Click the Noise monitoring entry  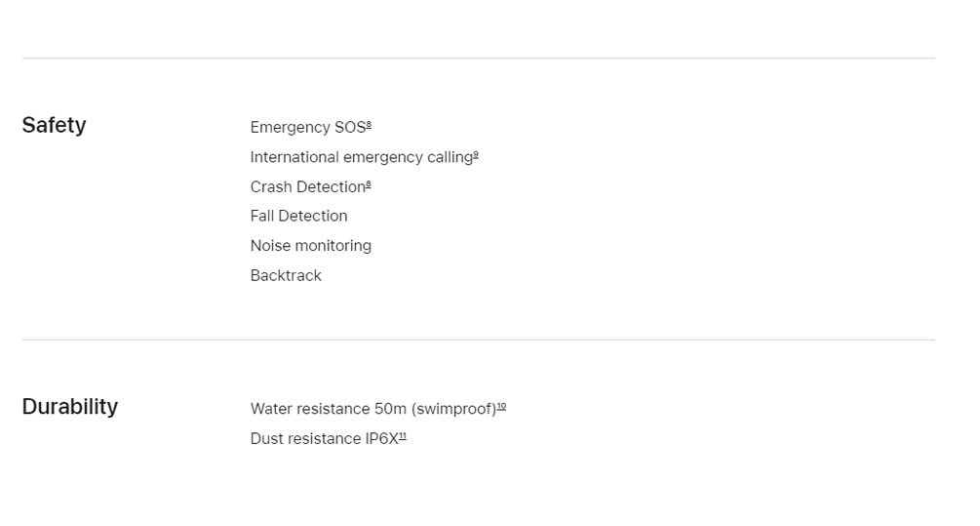[310, 246]
